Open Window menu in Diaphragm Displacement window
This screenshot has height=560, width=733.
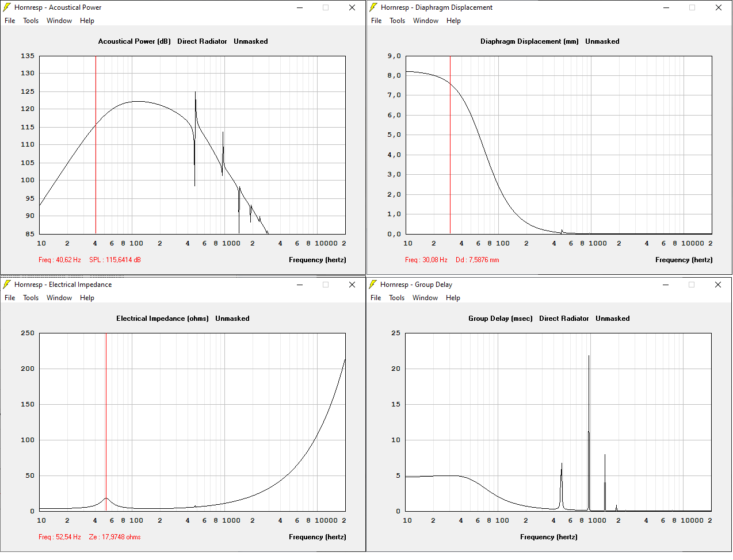coord(425,21)
